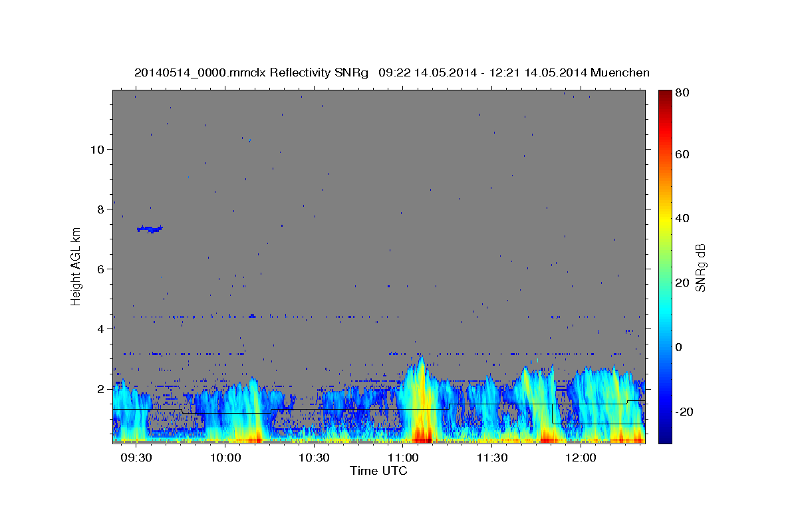Image resolution: width=798 pixels, height=532 pixels.
Task: Click the plot title '20140514_0000.mmclx Reflectivity SNRg'
Action: tap(251, 72)
